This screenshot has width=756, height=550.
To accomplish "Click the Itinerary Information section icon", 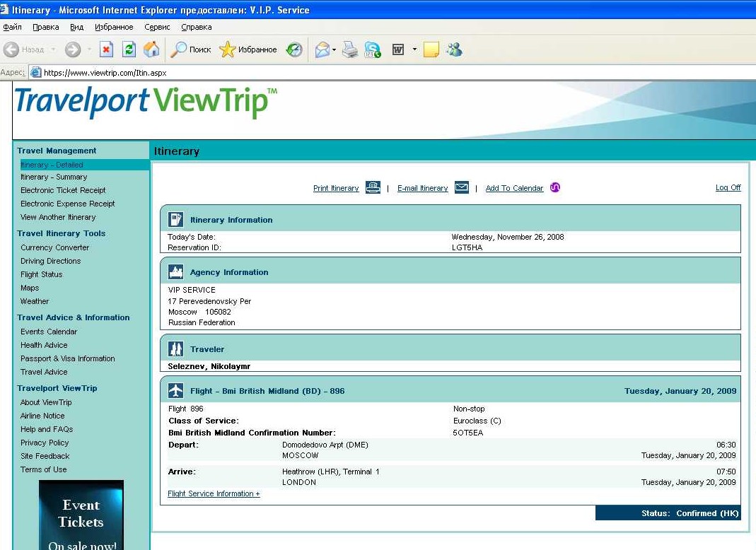I will [x=175, y=220].
